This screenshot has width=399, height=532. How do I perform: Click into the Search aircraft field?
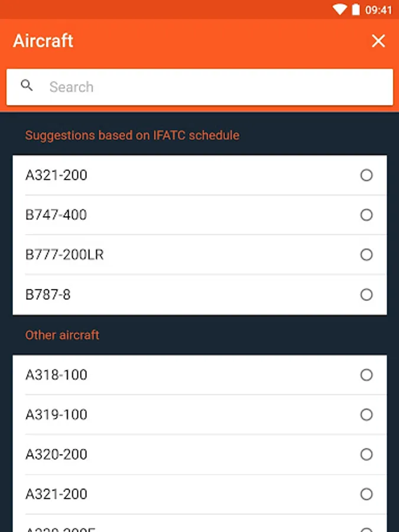tap(213, 87)
